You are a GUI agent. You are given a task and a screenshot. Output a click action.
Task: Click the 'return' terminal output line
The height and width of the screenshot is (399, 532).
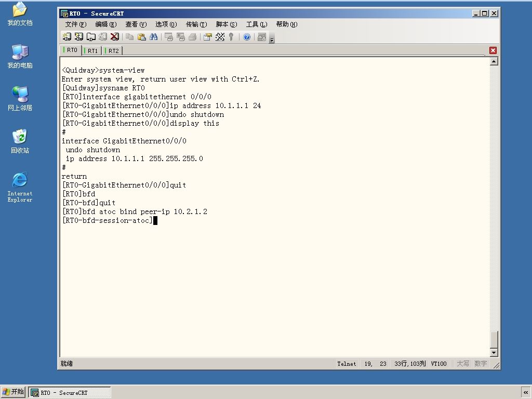tap(74, 177)
